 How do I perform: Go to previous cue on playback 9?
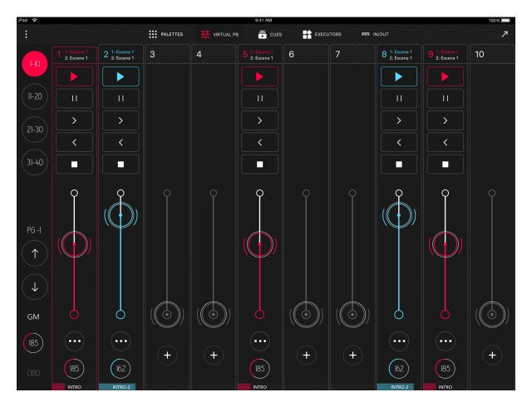tap(446, 143)
